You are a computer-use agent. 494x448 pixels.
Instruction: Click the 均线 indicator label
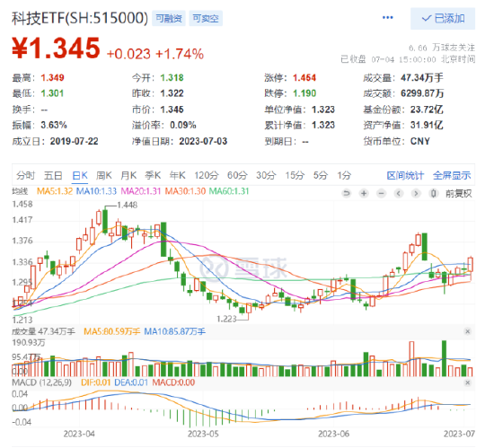tap(20, 191)
